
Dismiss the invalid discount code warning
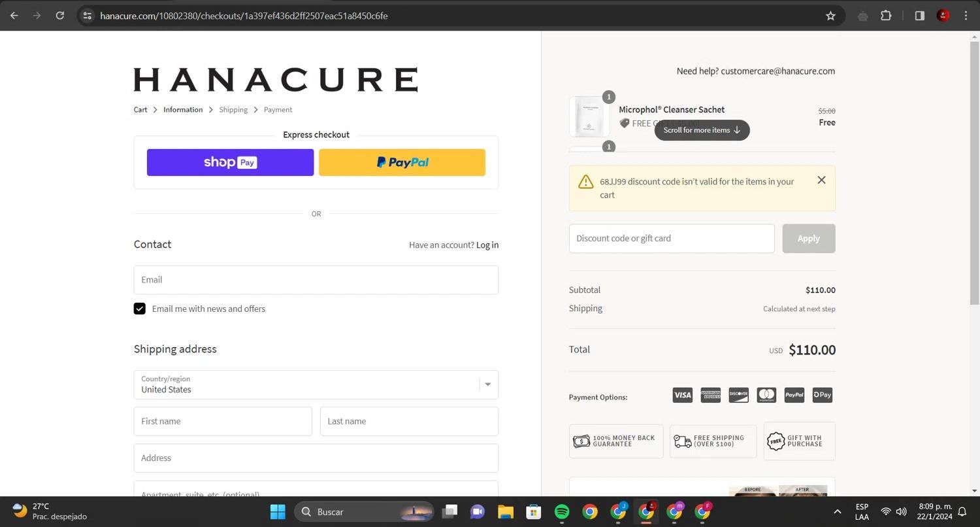[821, 180]
